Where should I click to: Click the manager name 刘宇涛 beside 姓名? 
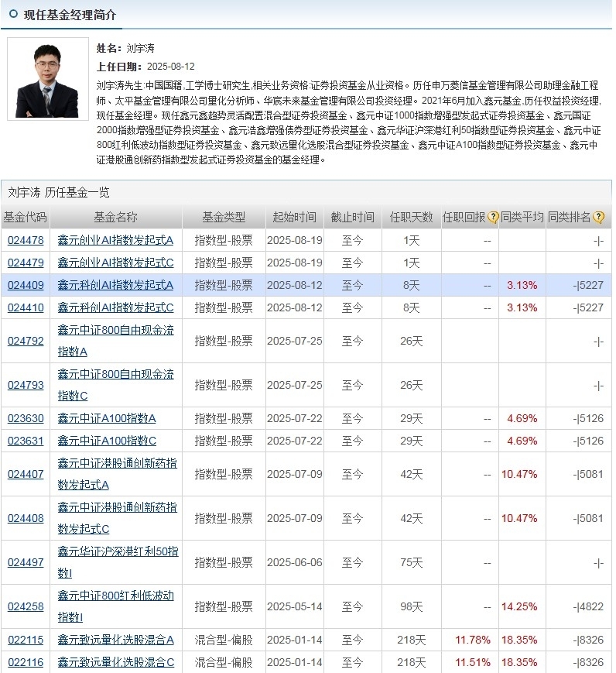pos(140,48)
